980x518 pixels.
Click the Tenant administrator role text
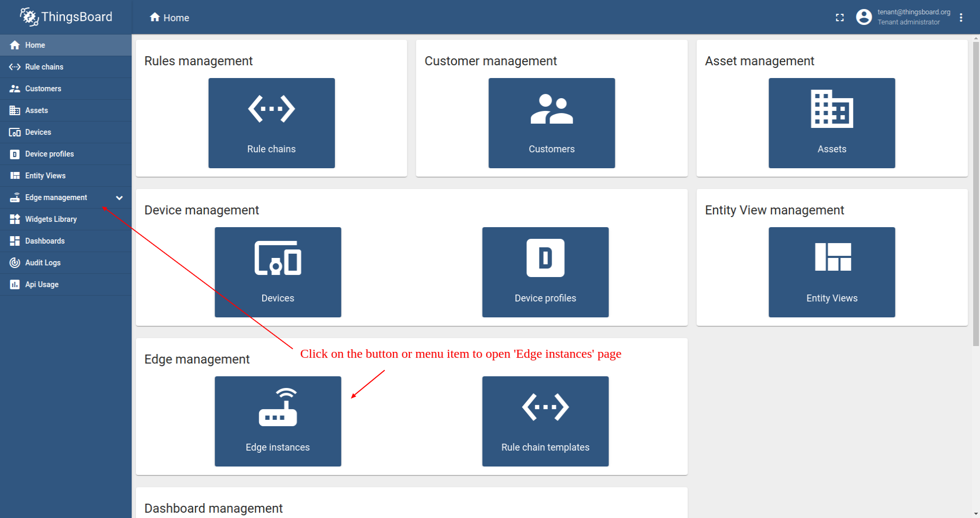[908, 22]
